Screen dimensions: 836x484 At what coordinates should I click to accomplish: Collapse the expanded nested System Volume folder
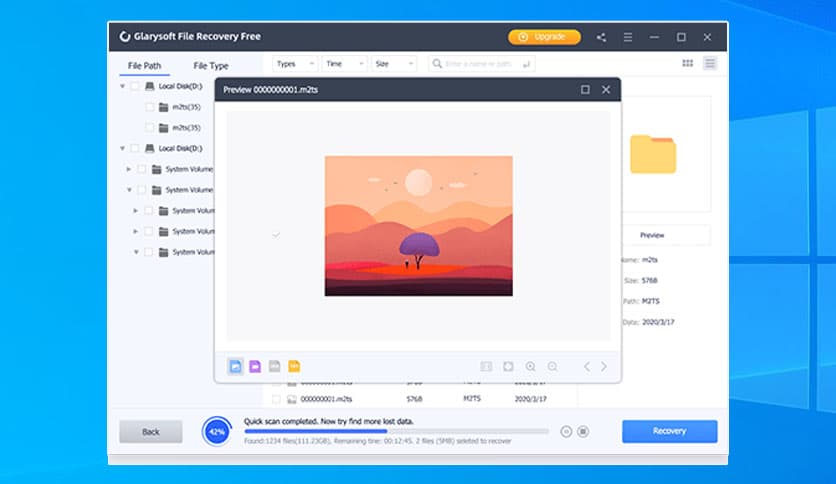click(136, 252)
